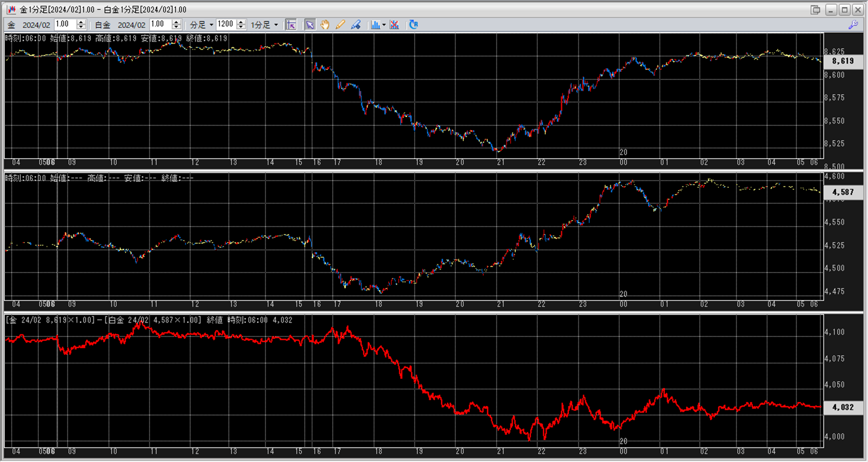Increase the 1200 bar count
The height and width of the screenshot is (462, 868).
241,22
